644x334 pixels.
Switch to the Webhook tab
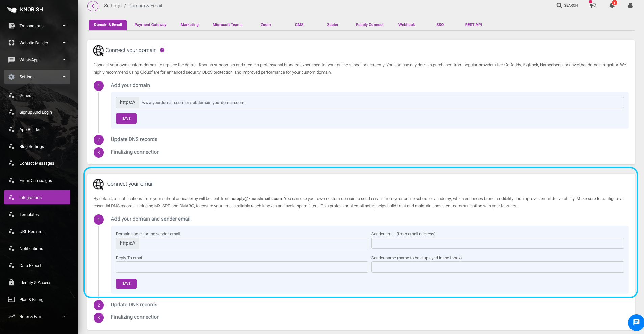point(406,25)
